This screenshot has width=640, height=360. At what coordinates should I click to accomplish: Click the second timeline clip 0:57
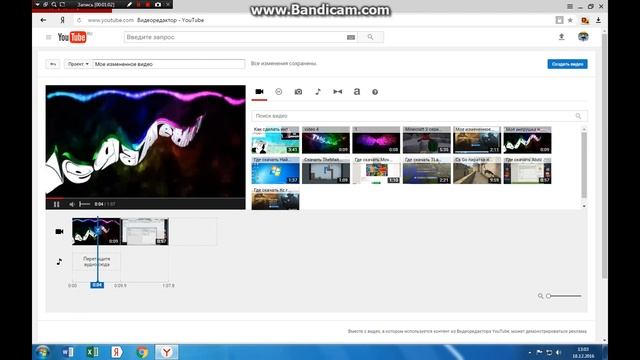[x=144, y=231]
